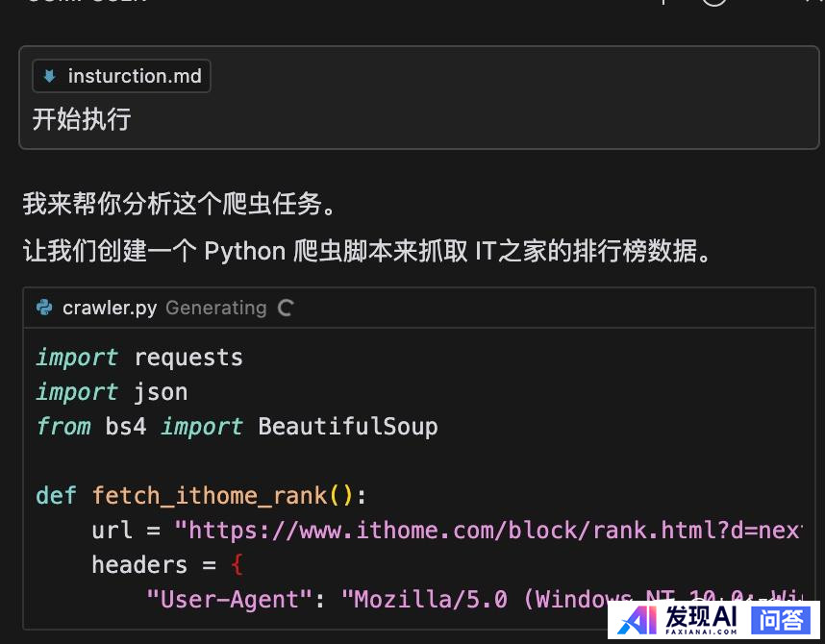Image resolution: width=825 pixels, height=644 pixels.
Task: Click the Python icon beside crawler.py
Action: coord(44,308)
